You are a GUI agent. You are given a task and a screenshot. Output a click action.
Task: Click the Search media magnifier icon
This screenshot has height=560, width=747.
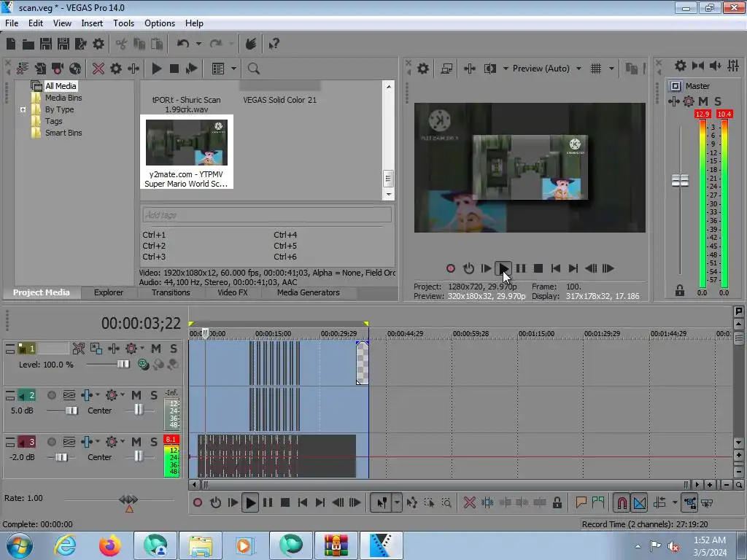[x=253, y=69]
